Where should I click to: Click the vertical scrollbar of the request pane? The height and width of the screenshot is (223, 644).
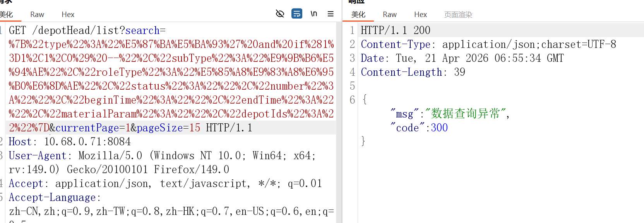339,122
